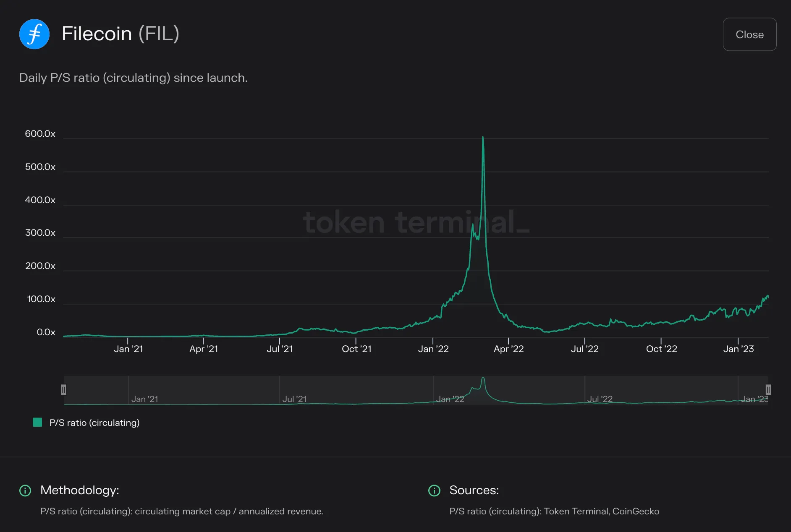
Task: Click the 100.0x y-axis label
Action: coord(41,299)
